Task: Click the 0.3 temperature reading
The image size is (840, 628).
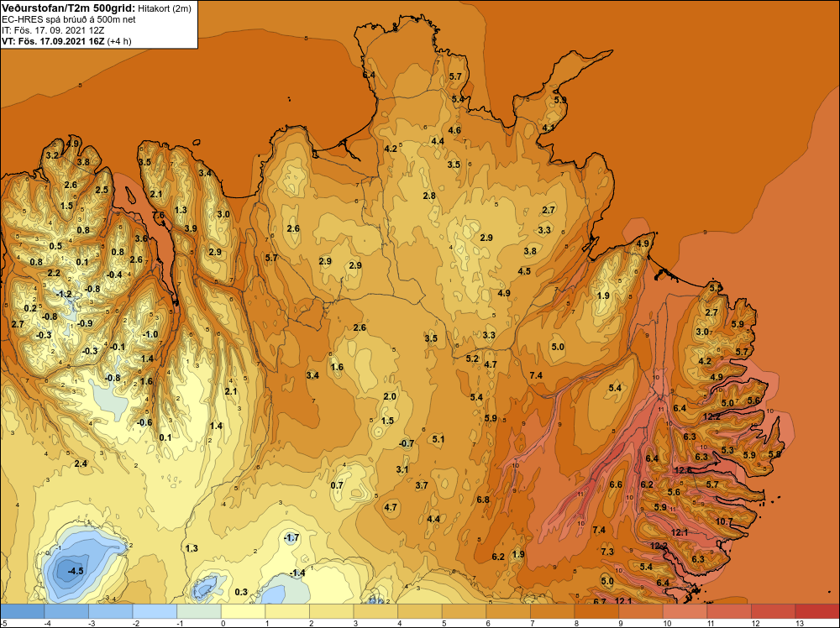Action: (x=241, y=592)
